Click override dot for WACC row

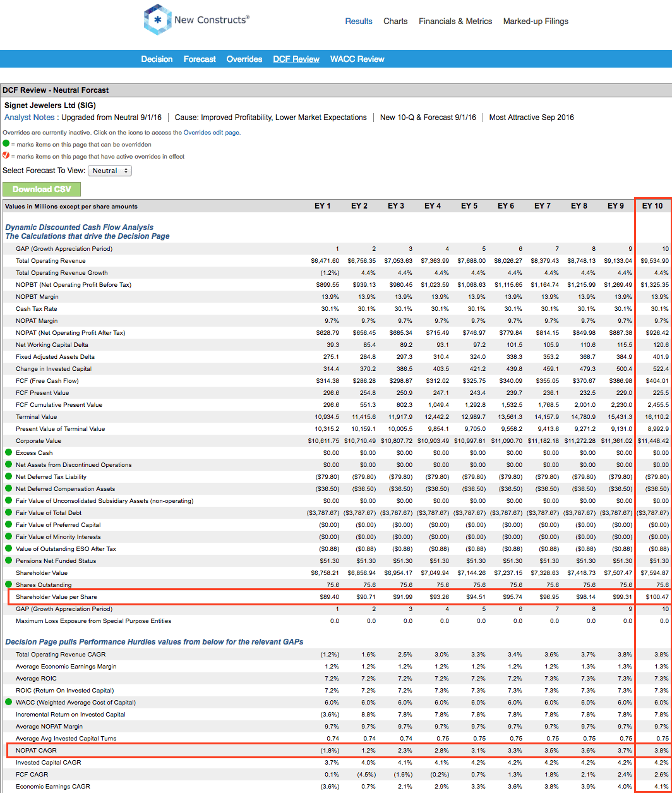click(8, 702)
